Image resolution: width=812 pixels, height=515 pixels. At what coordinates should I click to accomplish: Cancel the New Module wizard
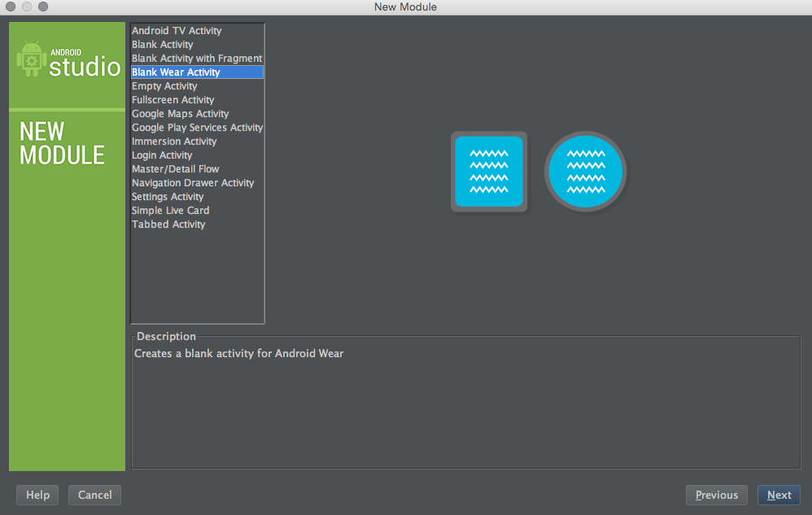[x=94, y=495]
